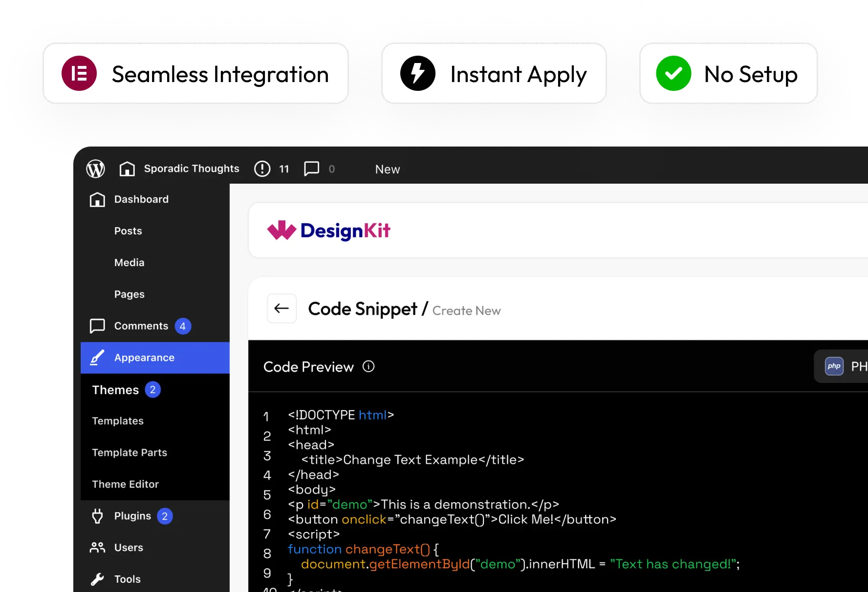Select the PHP language icon button
Image resolution: width=868 pixels, height=592 pixels.
point(834,366)
